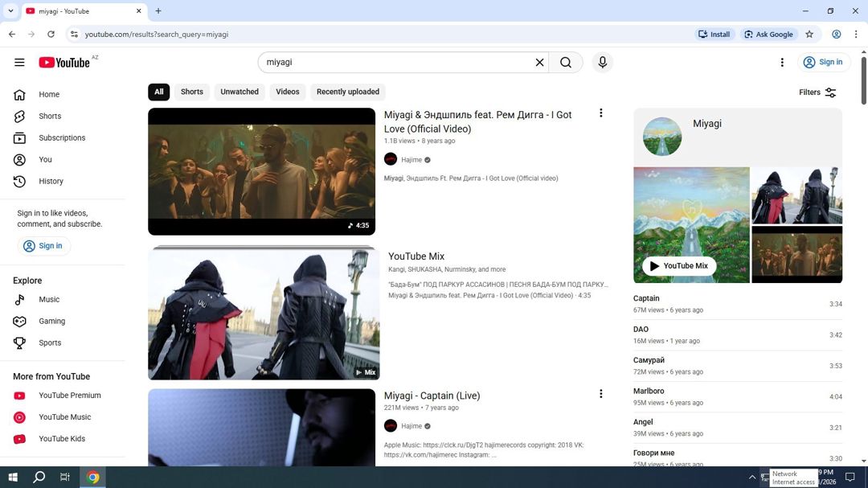Play the Captain track in Miyagi panel
This screenshot has width=868, height=488.
(x=738, y=304)
